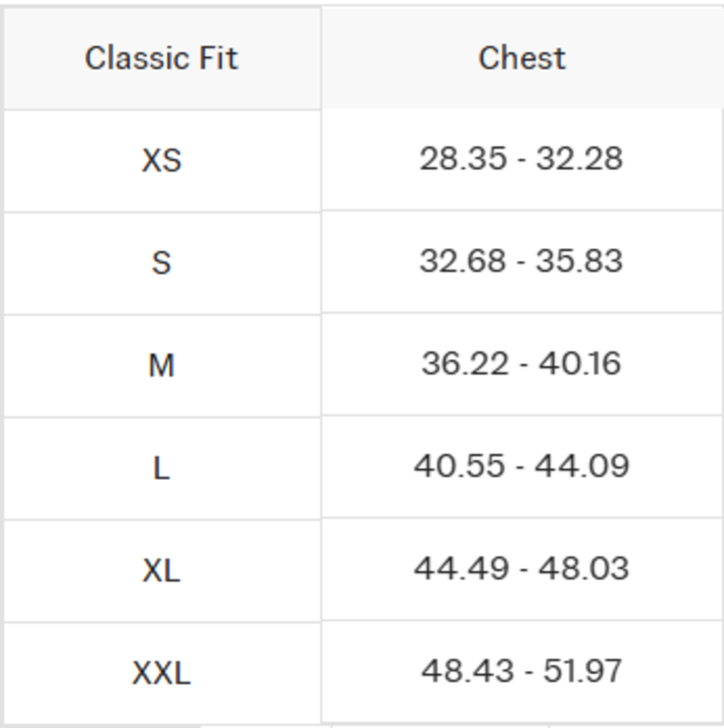This screenshot has height=728, width=724.
Task: Select the XS size cell
Action: pyautogui.click(x=161, y=159)
